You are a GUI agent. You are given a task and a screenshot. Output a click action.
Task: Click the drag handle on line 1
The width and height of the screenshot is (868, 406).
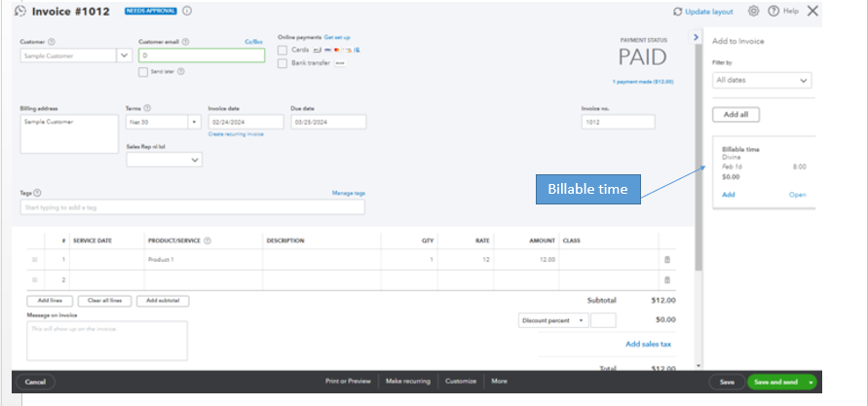[x=35, y=260]
